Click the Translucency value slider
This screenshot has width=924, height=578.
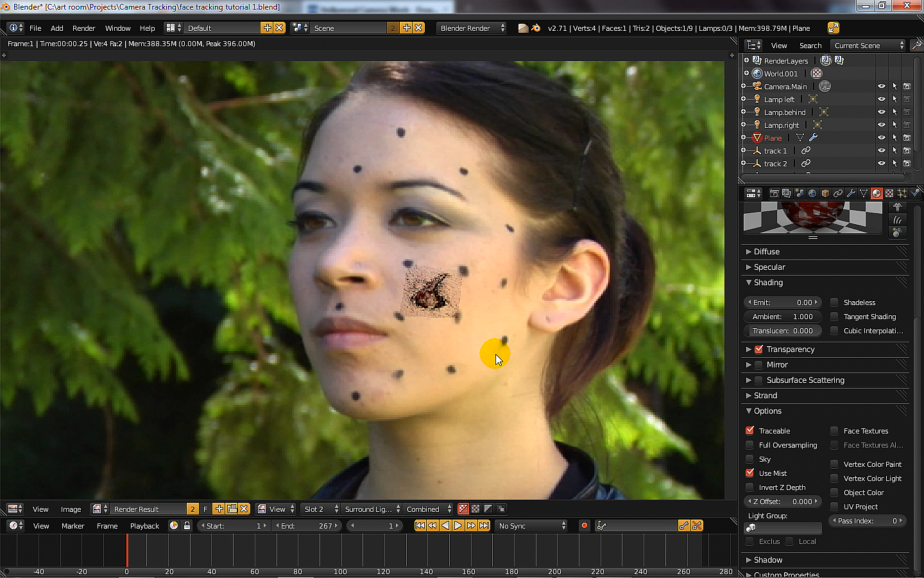(783, 330)
